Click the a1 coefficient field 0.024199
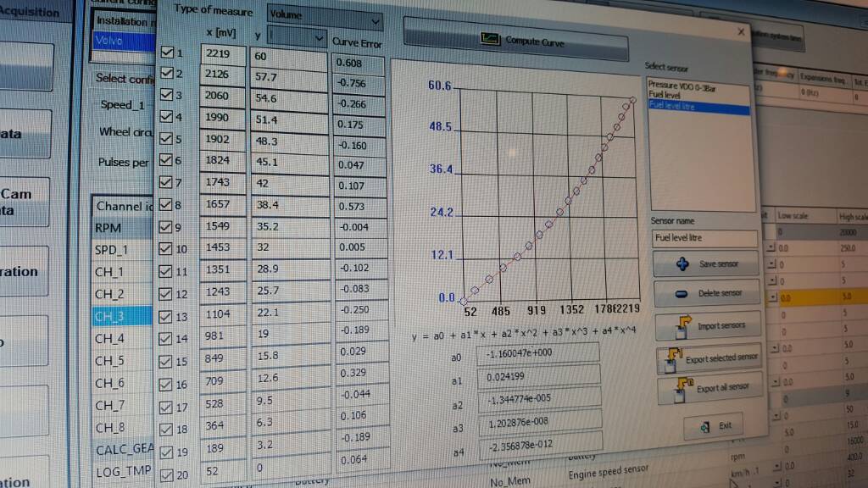The image size is (868, 488). pyautogui.click(x=538, y=376)
